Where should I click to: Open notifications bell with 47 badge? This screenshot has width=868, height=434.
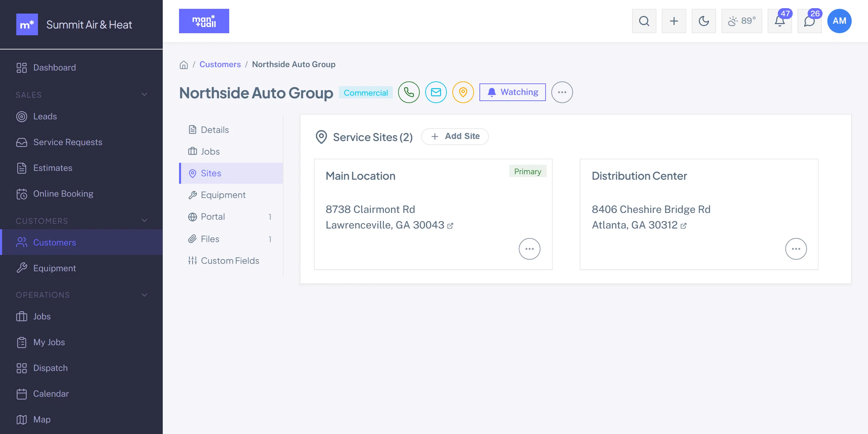point(780,21)
